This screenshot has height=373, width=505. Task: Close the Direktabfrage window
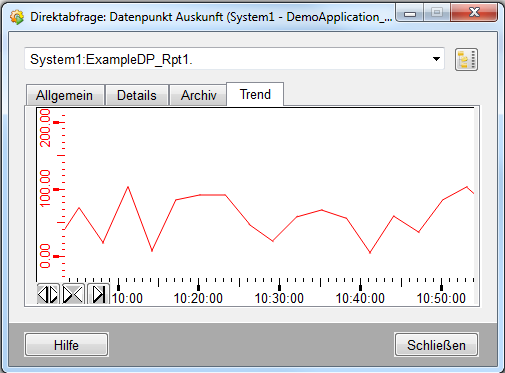pos(474,13)
